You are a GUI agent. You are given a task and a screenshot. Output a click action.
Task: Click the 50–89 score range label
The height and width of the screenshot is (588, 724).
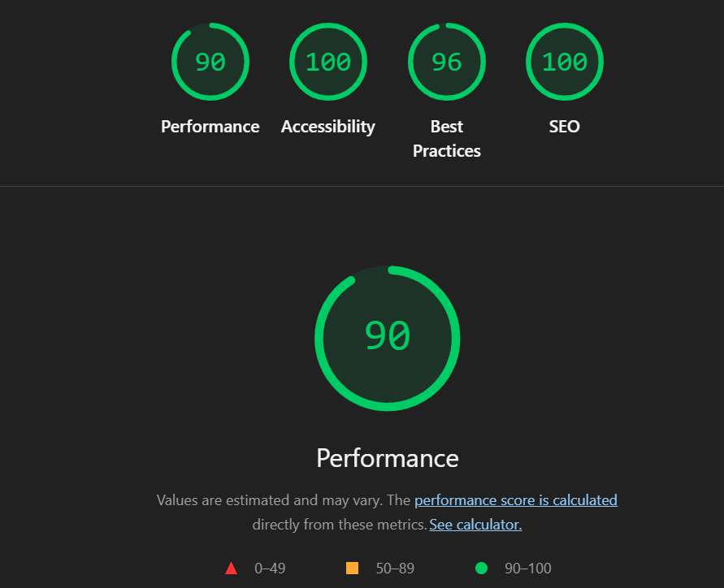tap(395, 569)
